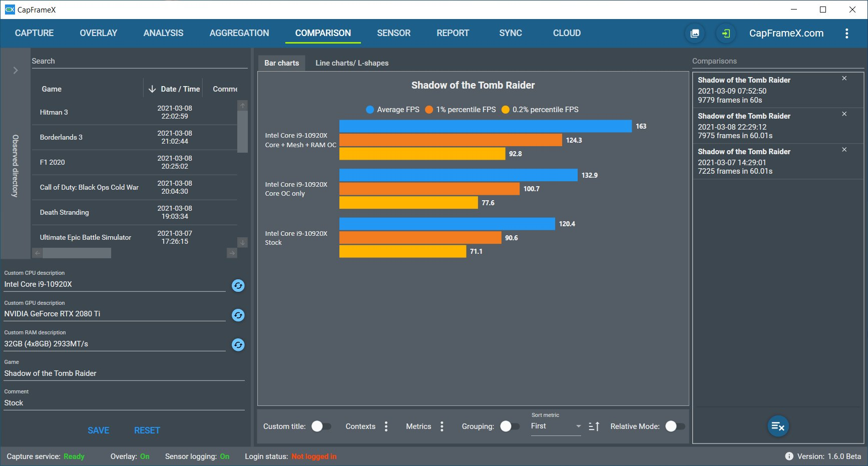
Task: Edit the Custom CPU description field
Action: coord(115,284)
